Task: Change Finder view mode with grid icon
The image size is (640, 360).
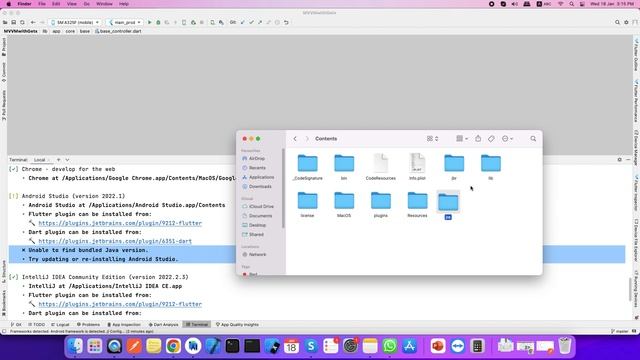Action: 432,139
